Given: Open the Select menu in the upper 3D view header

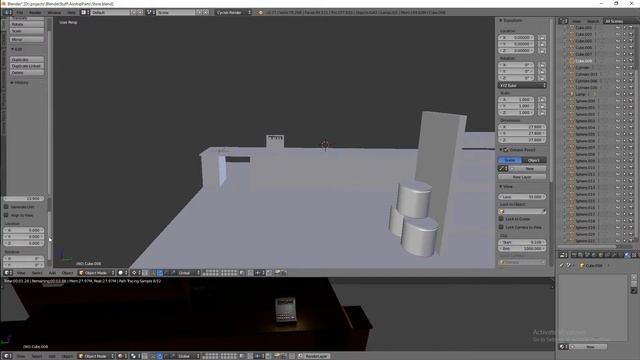Looking at the screenshot, I should 37,273.
